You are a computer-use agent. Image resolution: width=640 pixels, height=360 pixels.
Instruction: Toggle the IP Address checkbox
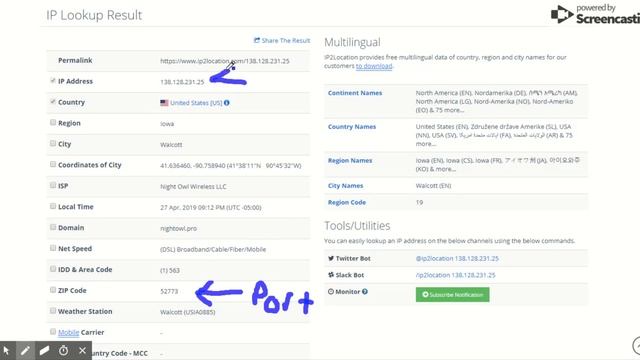[53, 80]
